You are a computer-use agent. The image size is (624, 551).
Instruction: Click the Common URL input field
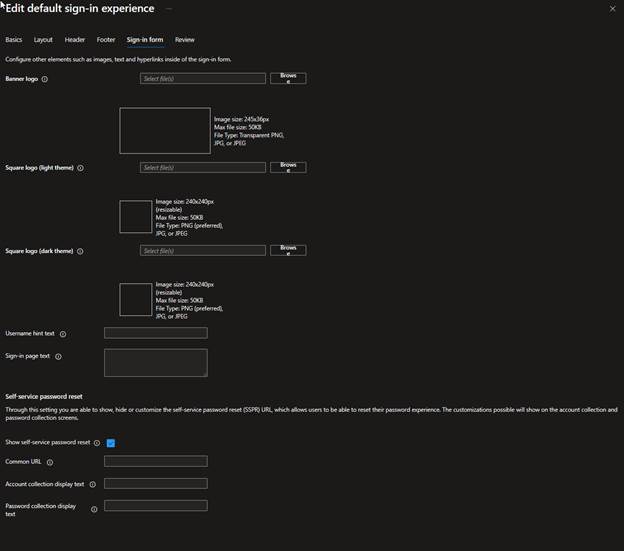tap(155, 461)
